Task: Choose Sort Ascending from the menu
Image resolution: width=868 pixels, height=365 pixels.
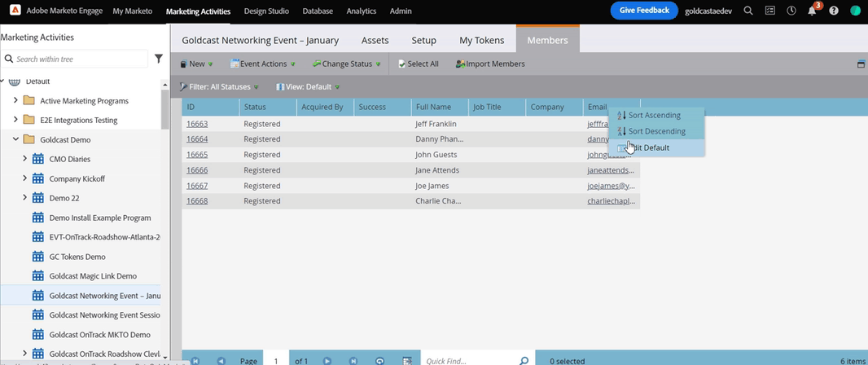Action: pyautogui.click(x=656, y=115)
